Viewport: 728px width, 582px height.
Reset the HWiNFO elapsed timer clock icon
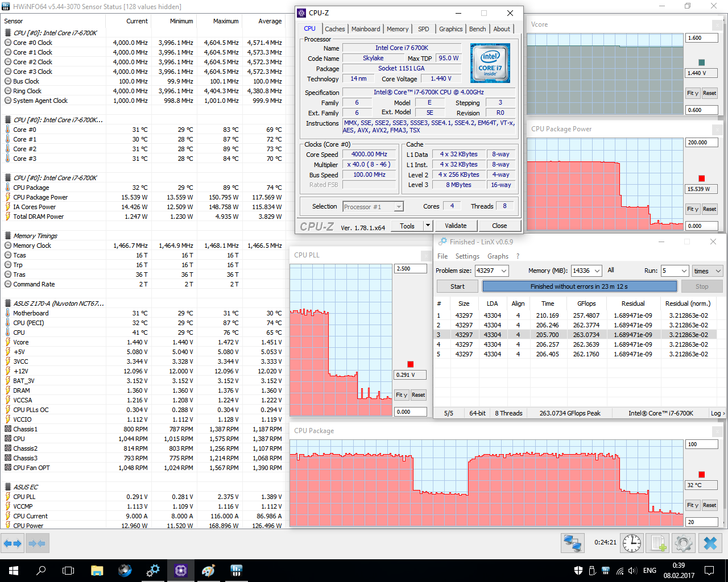[x=632, y=543]
